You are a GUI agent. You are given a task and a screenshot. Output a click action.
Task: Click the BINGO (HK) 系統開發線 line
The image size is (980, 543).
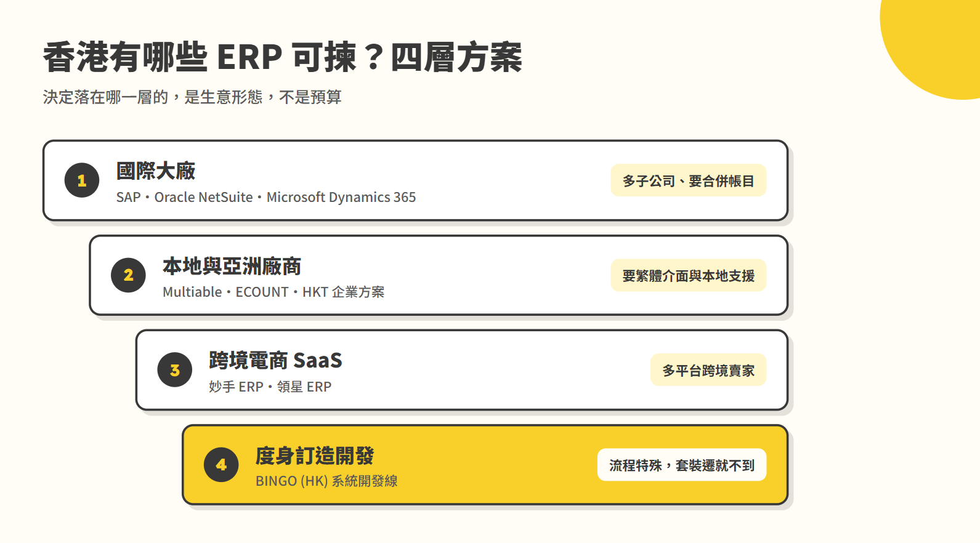pyautogui.click(x=326, y=481)
